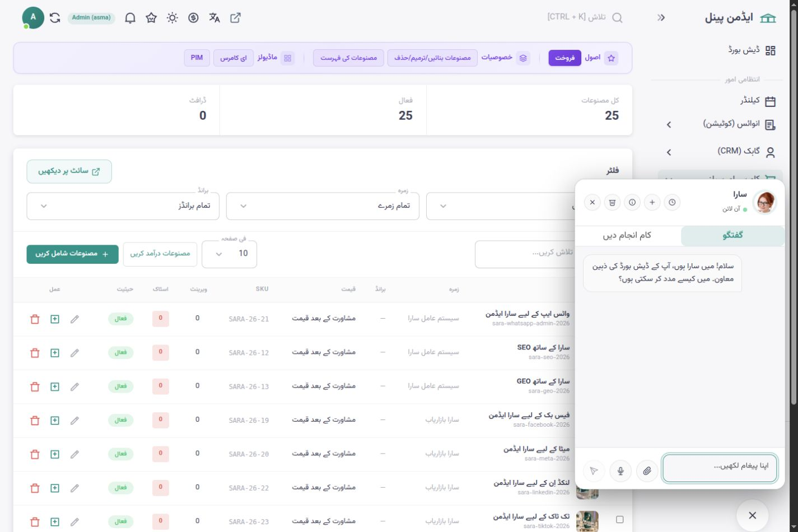Open the language translate icon
Viewport: 798px width, 532px height.
pyautogui.click(x=214, y=18)
